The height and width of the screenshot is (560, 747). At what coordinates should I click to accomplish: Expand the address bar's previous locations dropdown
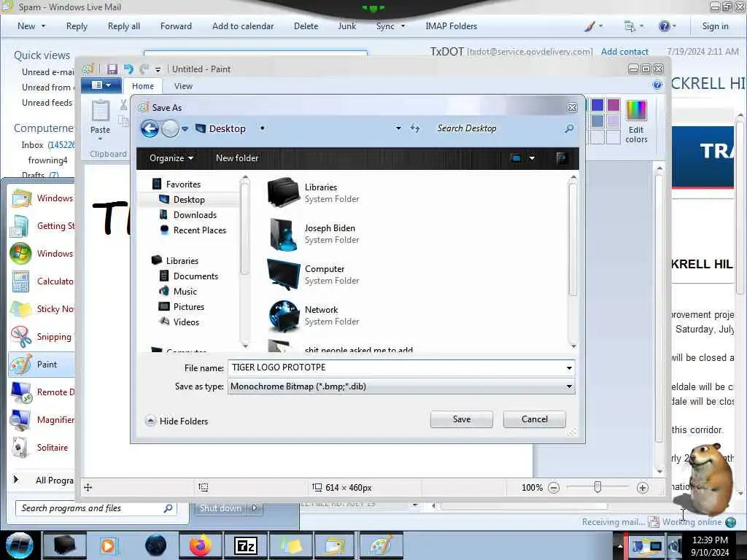click(x=398, y=128)
